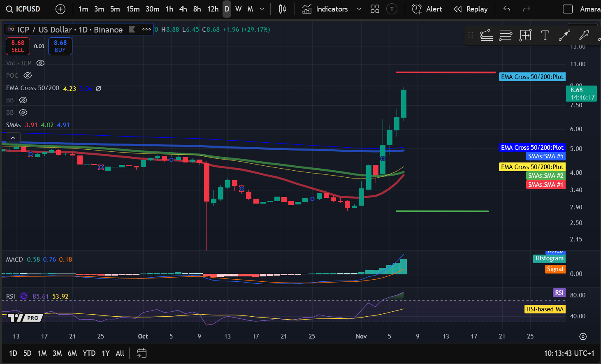This screenshot has width=601, height=364.
Task: Pick the arrow drawing tool
Action: point(564,35)
